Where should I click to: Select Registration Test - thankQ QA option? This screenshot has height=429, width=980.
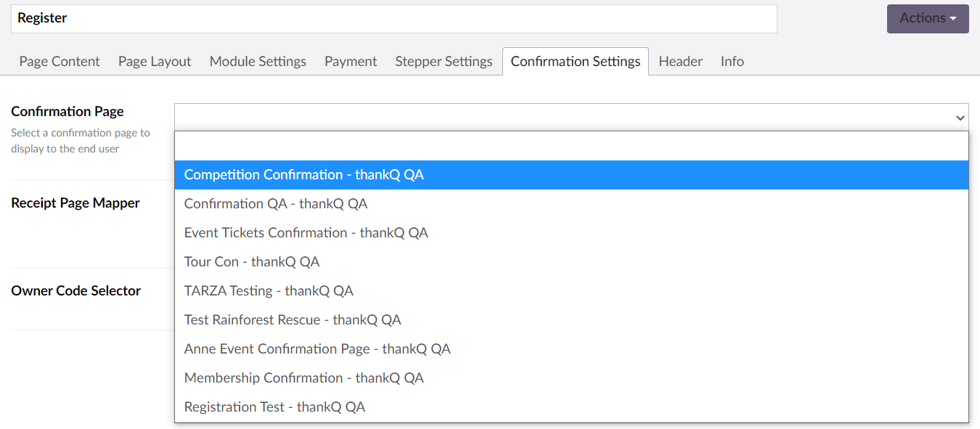coord(274,407)
